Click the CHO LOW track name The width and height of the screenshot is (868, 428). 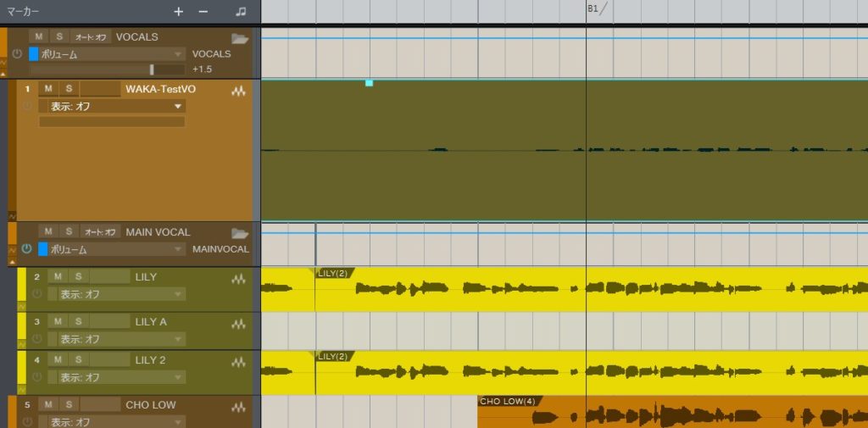pyautogui.click(x=151, y=405)
